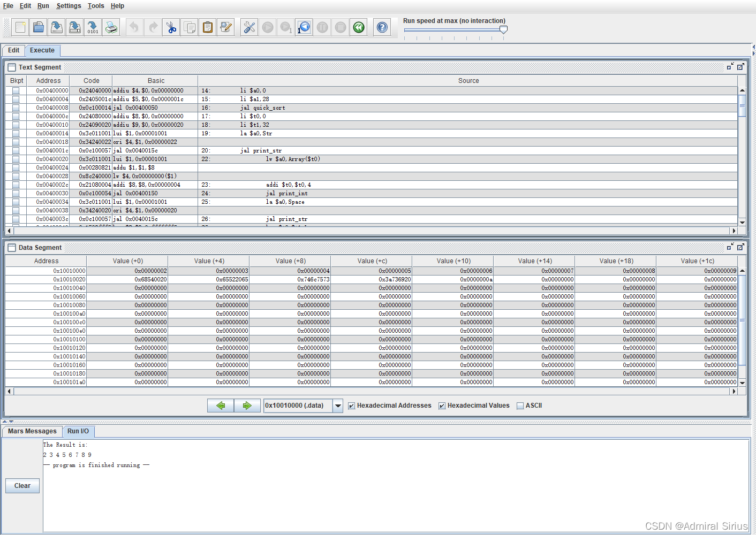Screen dimensions: 756x535
Task: Create a new file with toolbar icon
Action: pyautogui.click(x=21, y=27)
